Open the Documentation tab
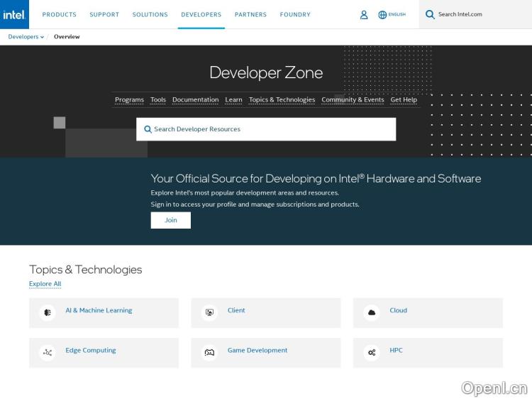 (x=195, y=100)
